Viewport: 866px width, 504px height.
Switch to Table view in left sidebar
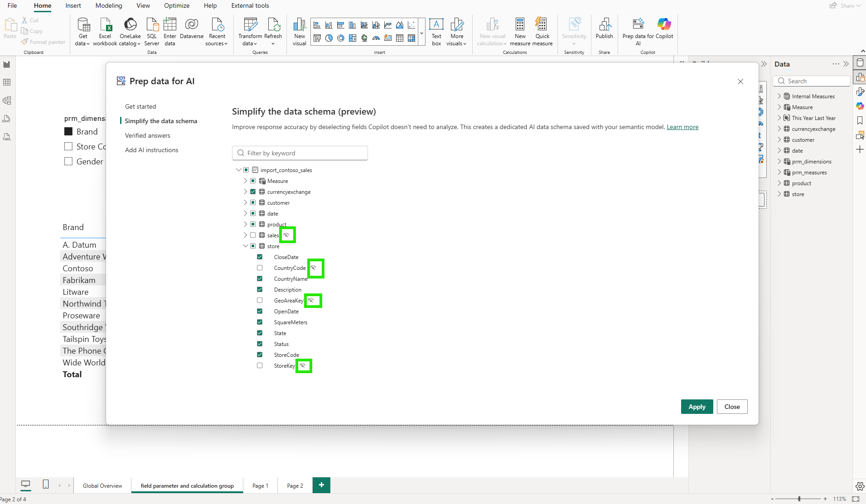[7, 82]
